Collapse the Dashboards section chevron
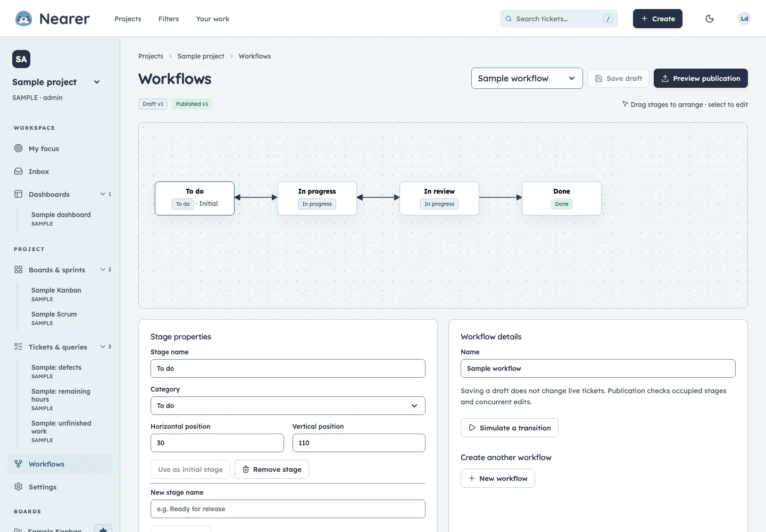 [103, 194]
